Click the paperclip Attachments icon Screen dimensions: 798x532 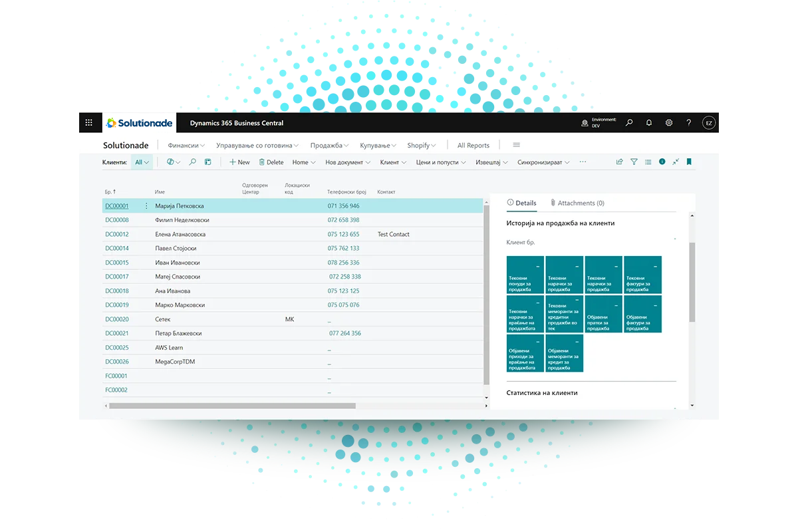click(x=553, y=203)
